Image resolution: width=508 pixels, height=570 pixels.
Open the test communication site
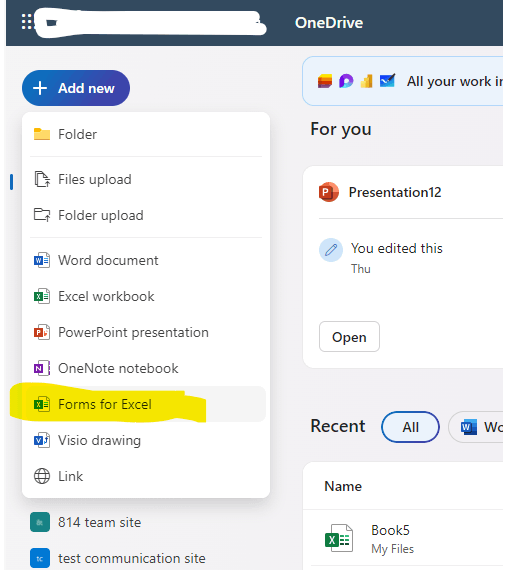pyautogui.click(x=131, y=558)
